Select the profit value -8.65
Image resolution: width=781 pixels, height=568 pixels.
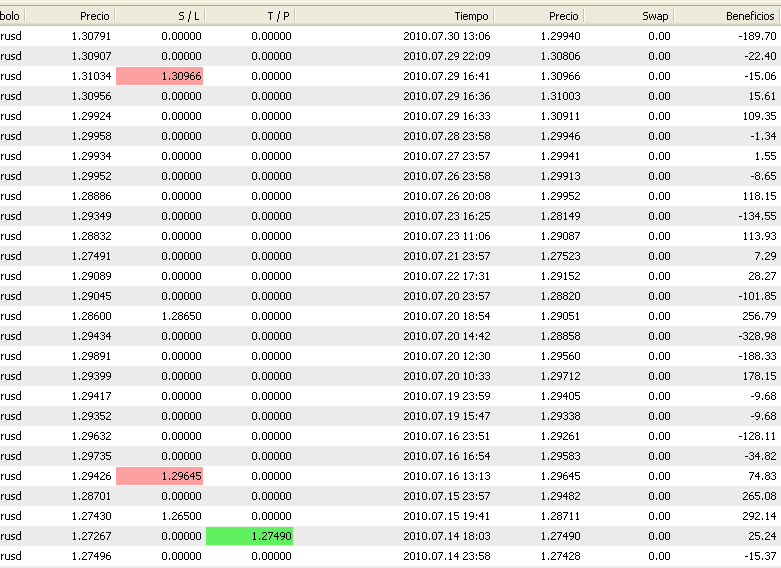pyautogui.click(x=763, y=176)
